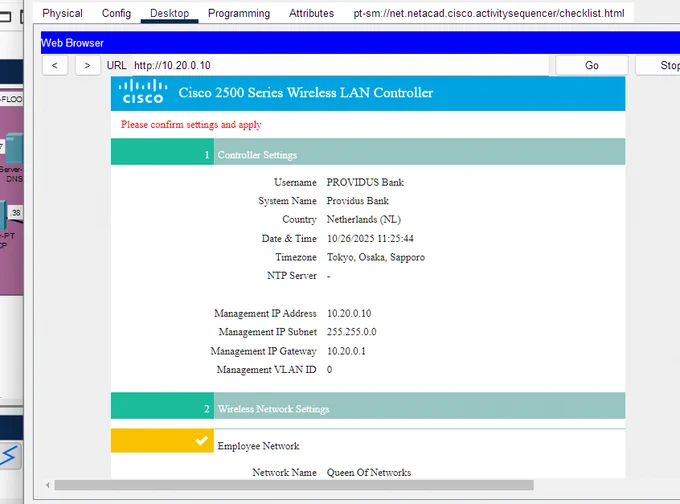Select the Programming tab
The image size is (680, 504).
click(x=239, y=13)
